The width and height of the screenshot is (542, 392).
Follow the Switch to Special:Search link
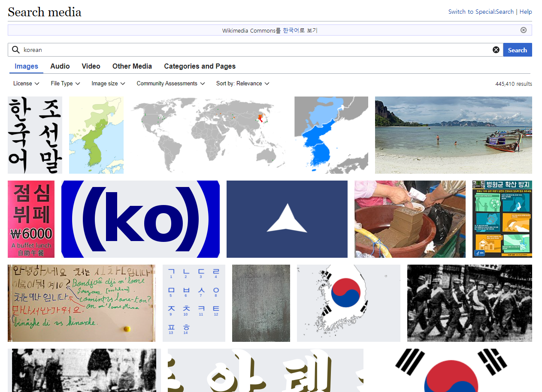click(x=481, y=12)
